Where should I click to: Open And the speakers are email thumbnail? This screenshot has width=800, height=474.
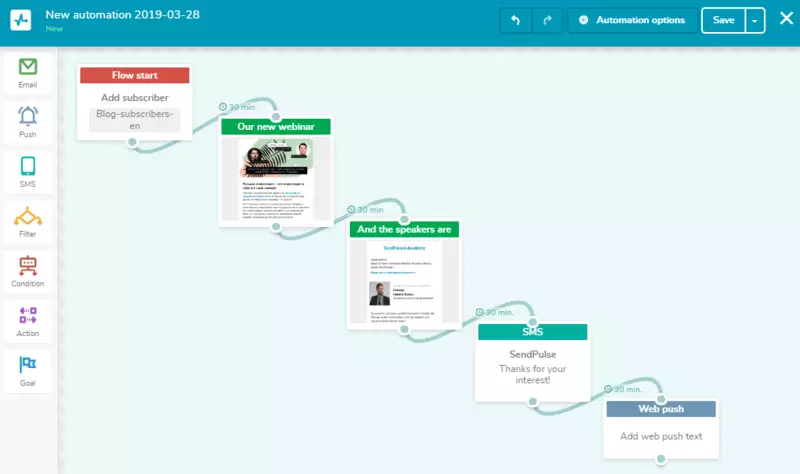404,281
